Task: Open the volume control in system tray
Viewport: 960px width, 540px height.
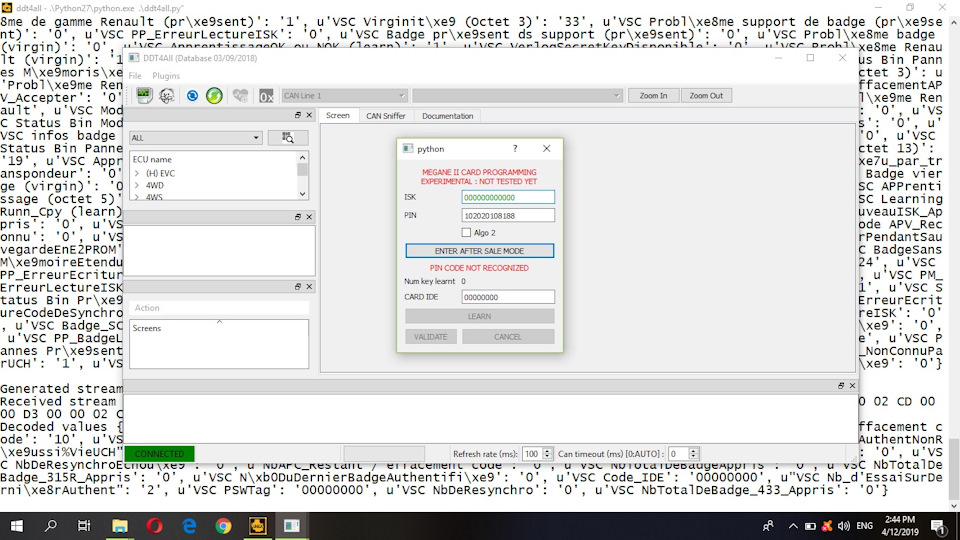Action: [844, 526]
